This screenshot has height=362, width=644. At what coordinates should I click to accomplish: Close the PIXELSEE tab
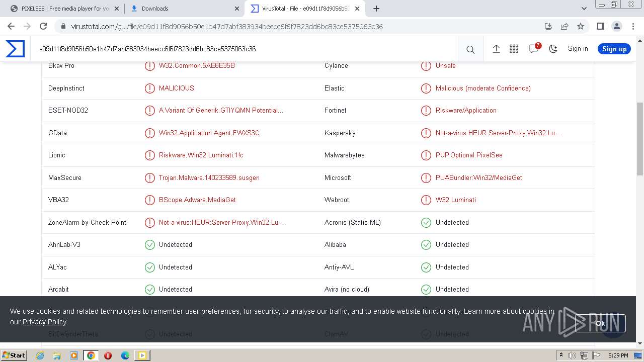[x=117, y=9]
